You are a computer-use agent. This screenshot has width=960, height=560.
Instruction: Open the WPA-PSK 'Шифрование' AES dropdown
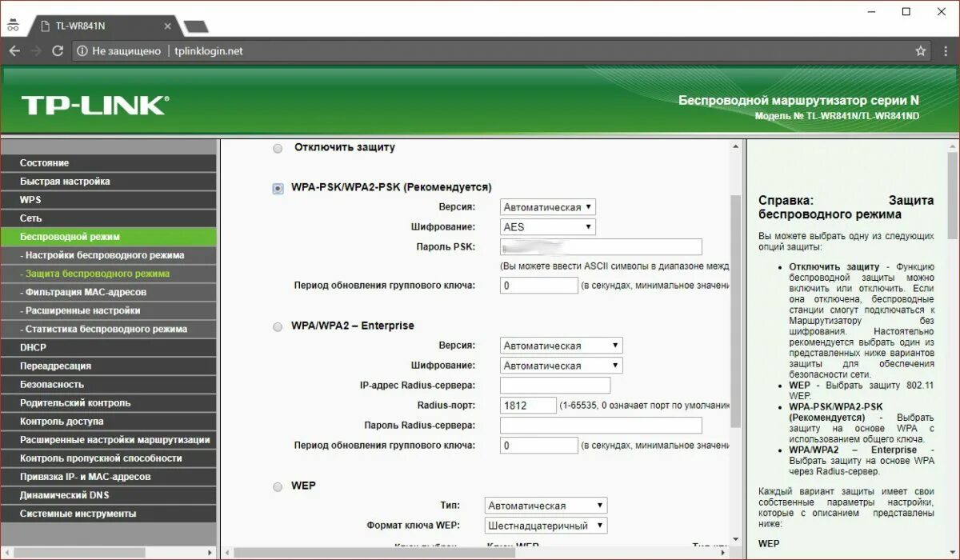pyautogui.click(x=548, y=227)
